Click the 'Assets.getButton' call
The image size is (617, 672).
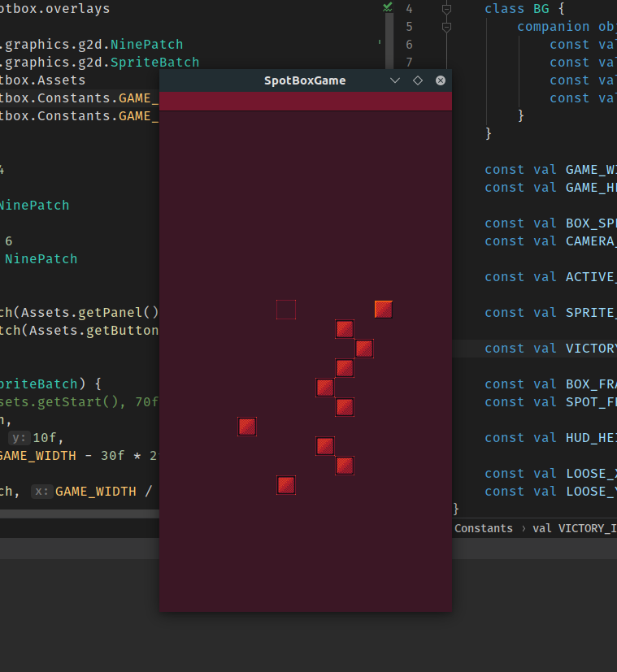(94, 331)
